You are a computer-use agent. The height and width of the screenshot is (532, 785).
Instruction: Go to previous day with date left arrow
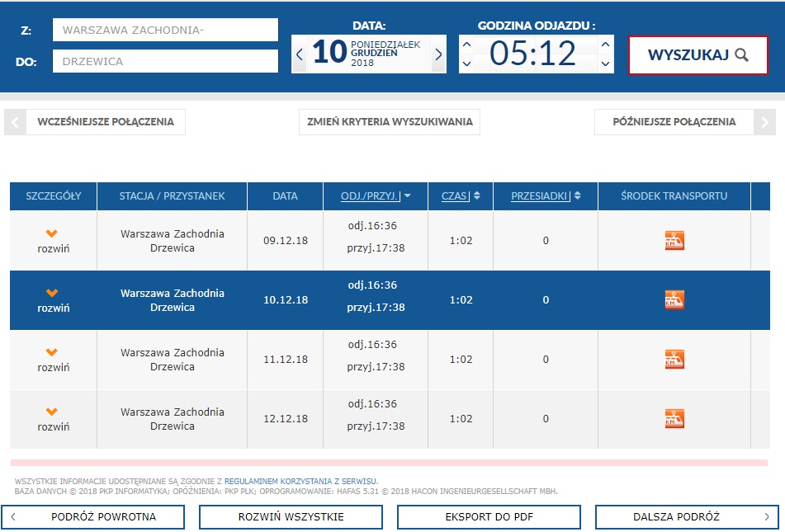[x=300, y=54]
